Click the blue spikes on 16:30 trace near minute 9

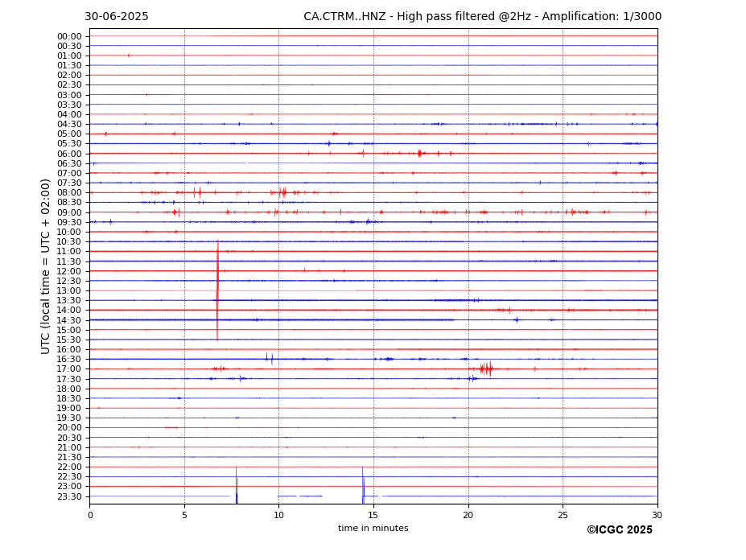[270, 359]
